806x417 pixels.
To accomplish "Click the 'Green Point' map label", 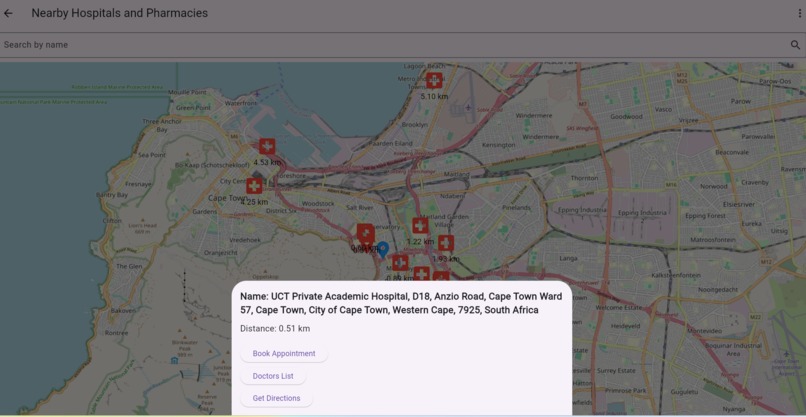I will click(x=193, y=108).
